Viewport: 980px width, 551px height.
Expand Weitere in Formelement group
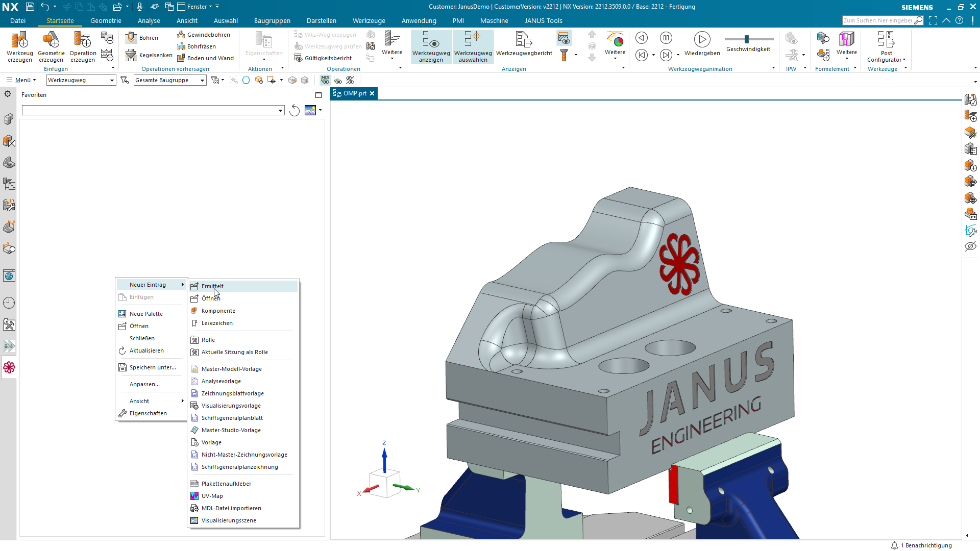[846, 46]
